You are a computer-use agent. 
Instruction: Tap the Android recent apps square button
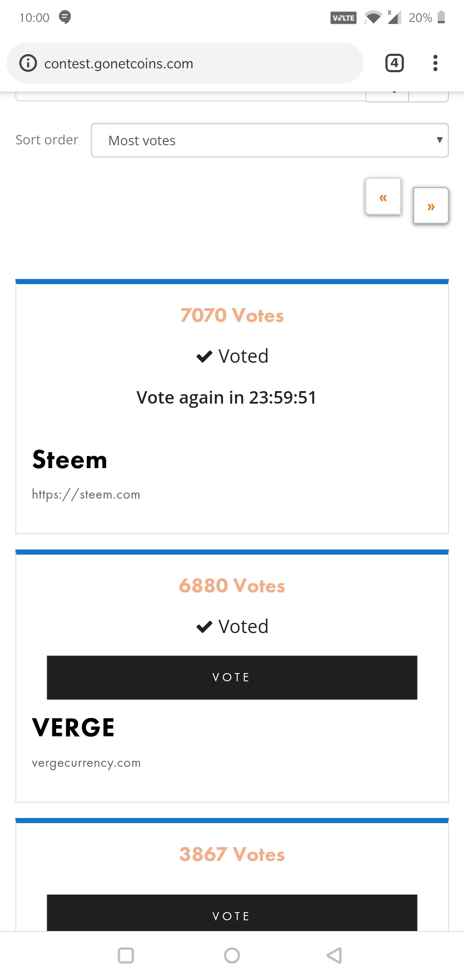coord(126,955)
